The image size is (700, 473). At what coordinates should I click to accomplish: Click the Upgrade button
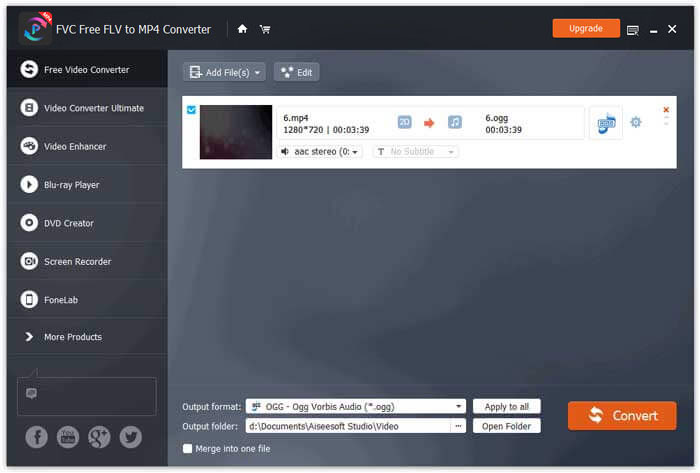point(586,29)
